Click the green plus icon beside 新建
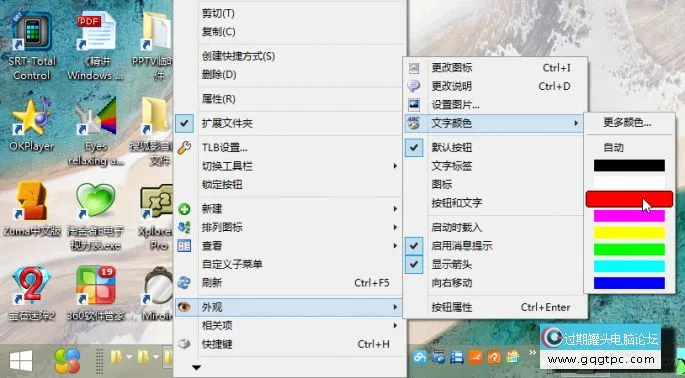 [184, 209]
